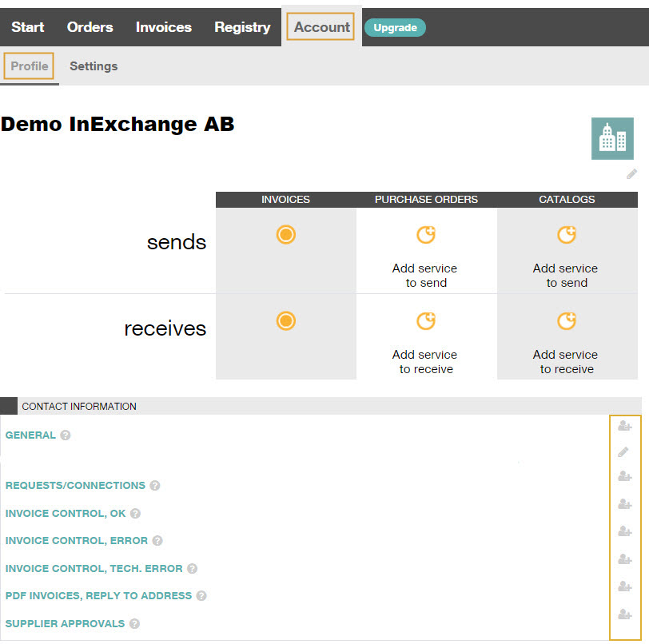Click the 'sends' row label

tap(177, 243)
